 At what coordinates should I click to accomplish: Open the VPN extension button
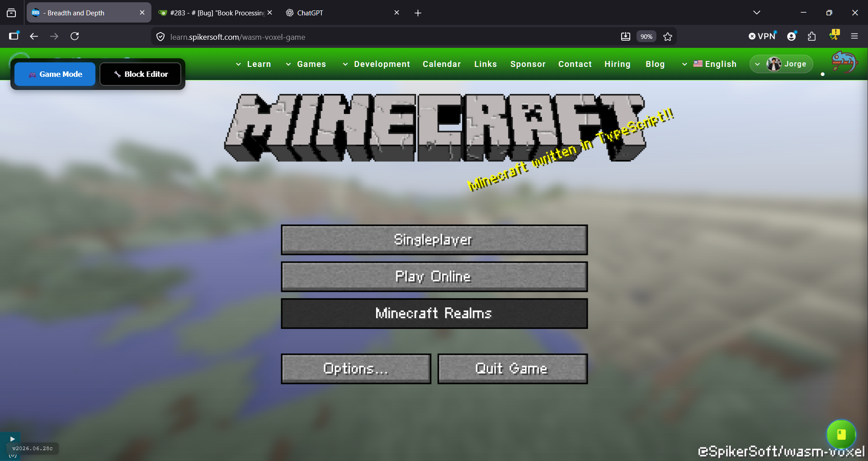pos(762,36)
